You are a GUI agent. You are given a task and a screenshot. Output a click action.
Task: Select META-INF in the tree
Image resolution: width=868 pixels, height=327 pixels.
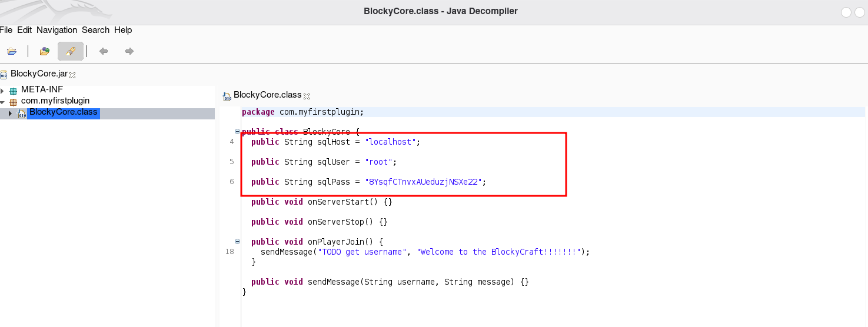tap(42, 89)
